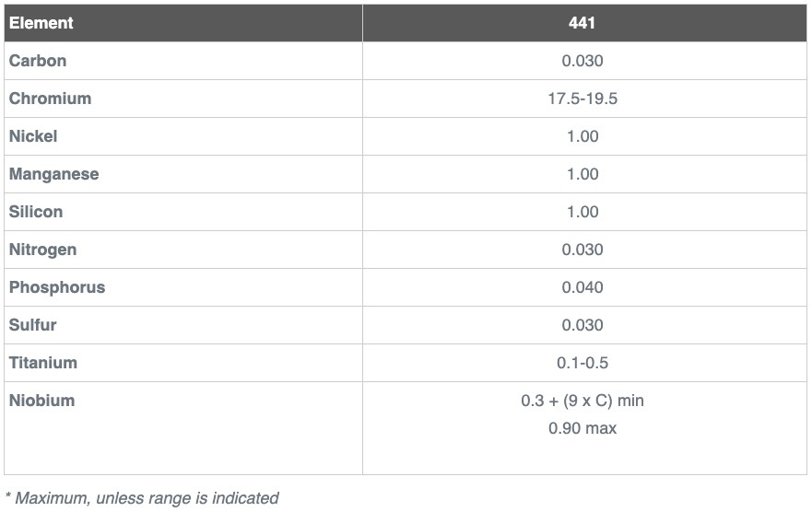Select the Chromium row label

click(50, 99)
